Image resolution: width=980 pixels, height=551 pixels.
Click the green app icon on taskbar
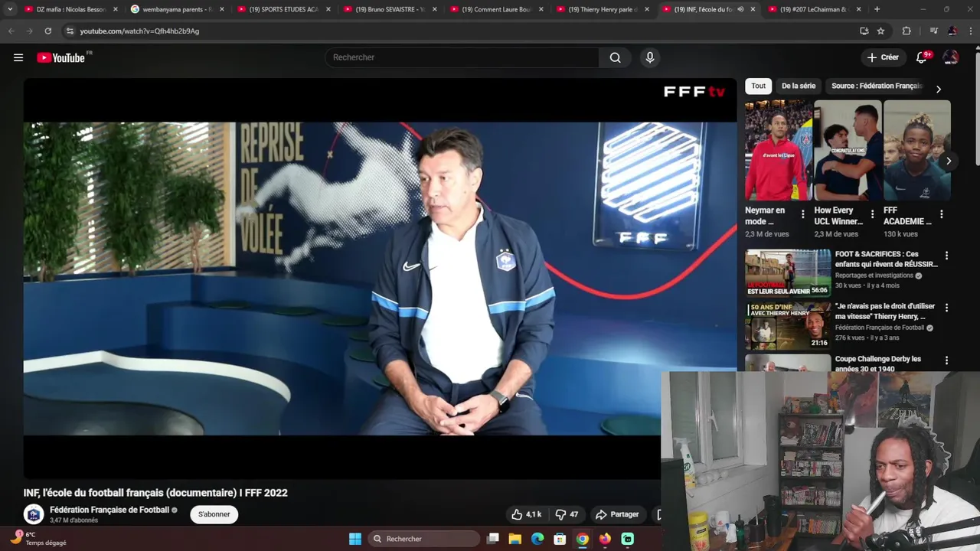pyautogui.click(x=627, y=539)
